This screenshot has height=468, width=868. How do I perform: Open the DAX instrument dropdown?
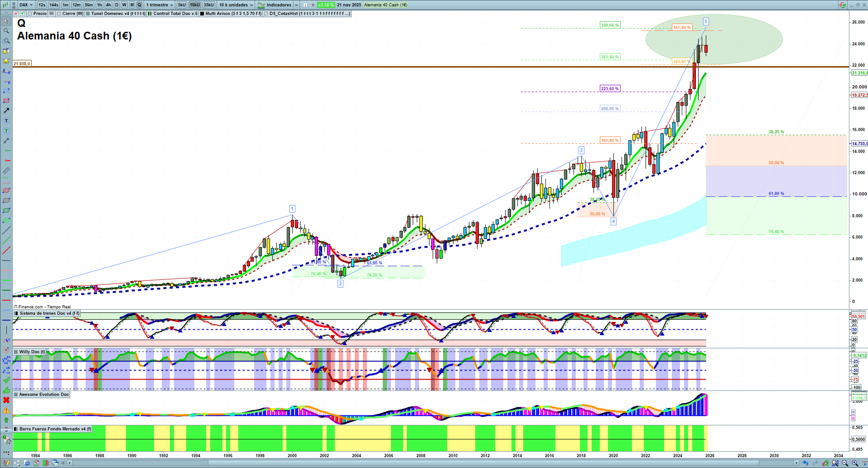coord(26,5)
